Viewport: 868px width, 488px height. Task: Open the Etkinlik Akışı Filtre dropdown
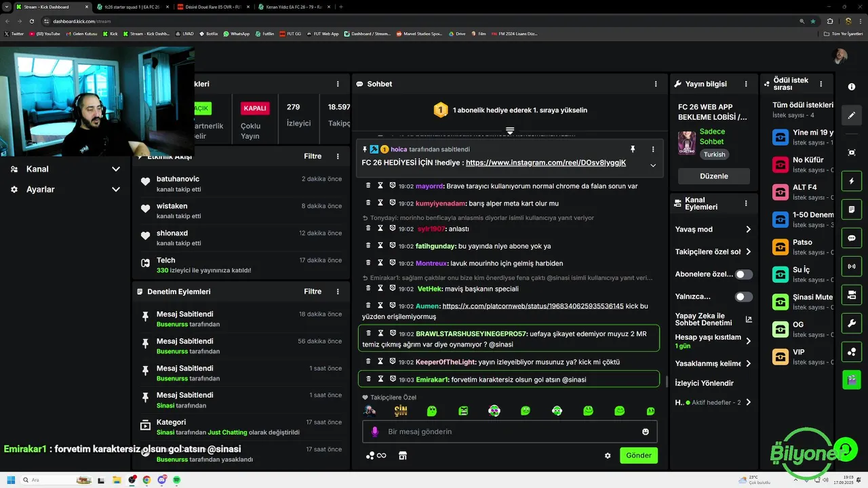point(313,157)
